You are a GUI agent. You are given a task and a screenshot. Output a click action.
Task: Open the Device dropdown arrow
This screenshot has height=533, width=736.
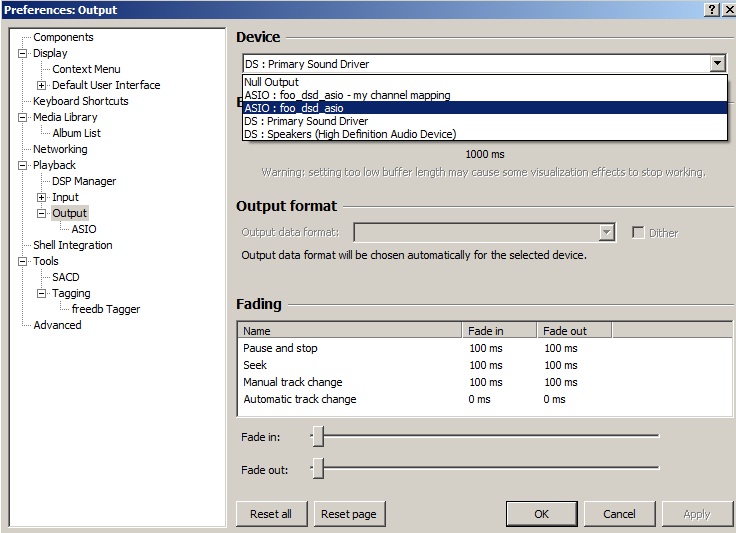(x=717, y=63)
